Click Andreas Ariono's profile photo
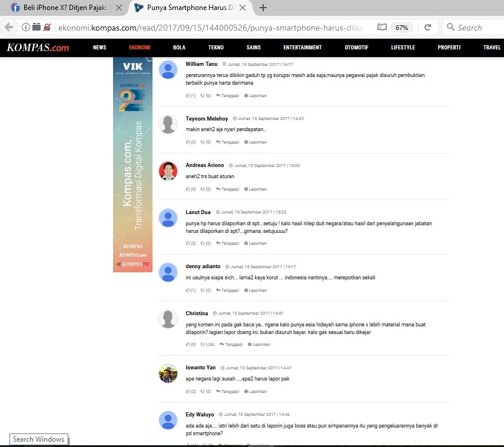This screenshot has width=504, height=447. (x=168, y=171)
